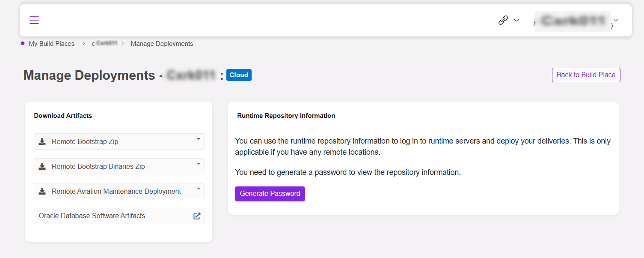The image size is (644, 258).
Task: Expand Remote Aviation Maintenance Deployment caret
Action: [x=199, y=189]
